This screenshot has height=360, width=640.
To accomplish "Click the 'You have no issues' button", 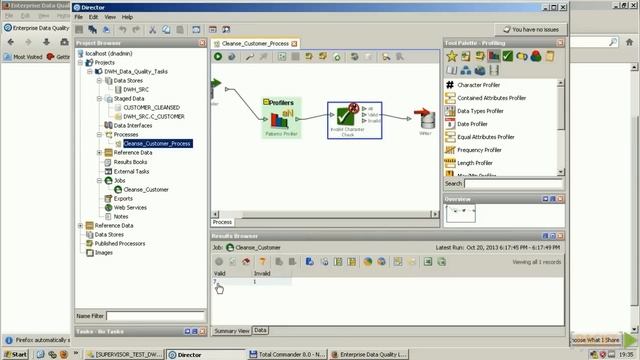I will [531, 29].
